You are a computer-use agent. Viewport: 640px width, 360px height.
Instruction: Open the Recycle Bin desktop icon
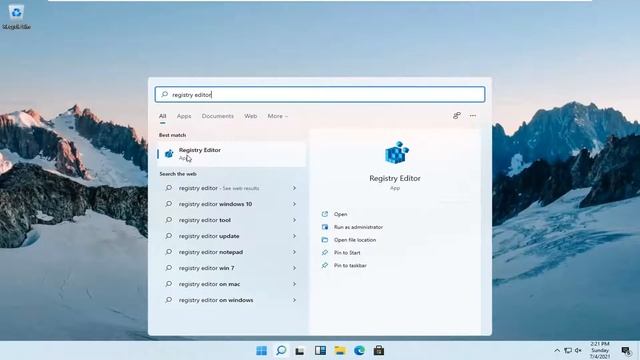coord(16,16)
